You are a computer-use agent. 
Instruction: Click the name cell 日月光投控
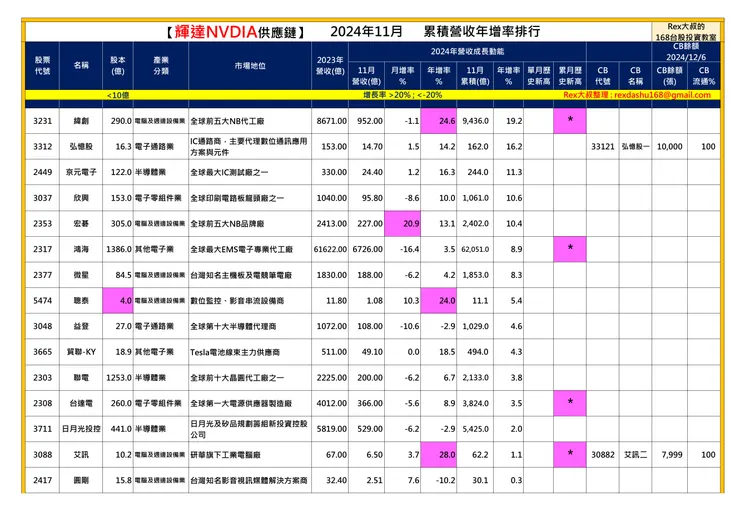pyautogui.click(x=81, y=429)
